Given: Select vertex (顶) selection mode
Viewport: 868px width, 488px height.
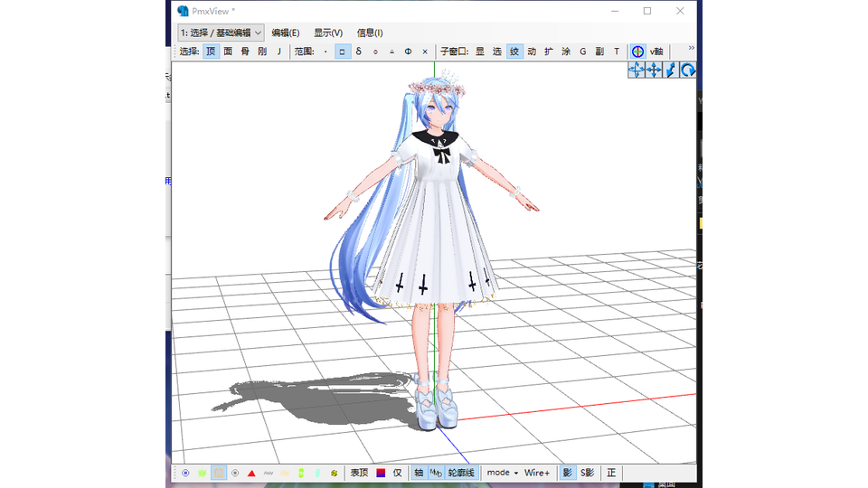Looking at the screenshot, I should tap(211, 52).
